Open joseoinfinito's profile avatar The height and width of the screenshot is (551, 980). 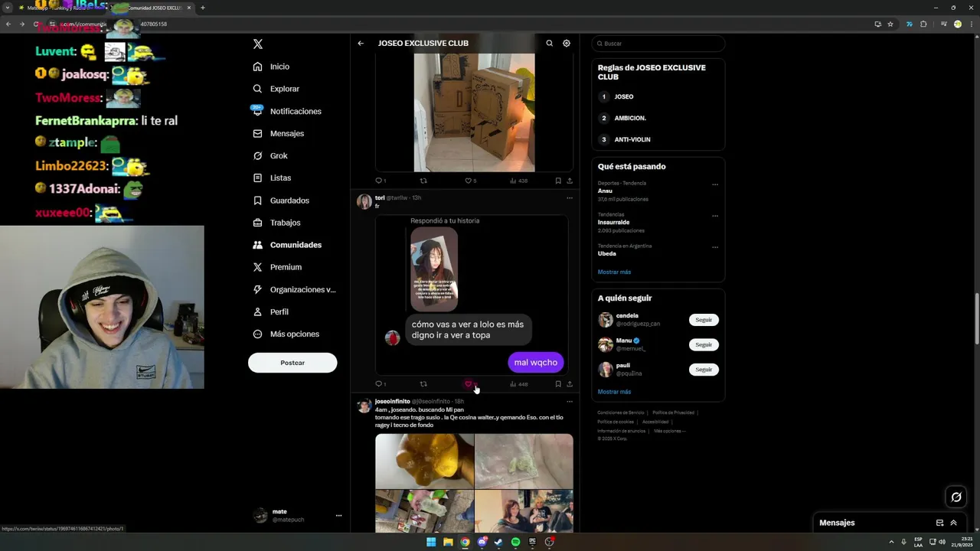click(364, 406)
